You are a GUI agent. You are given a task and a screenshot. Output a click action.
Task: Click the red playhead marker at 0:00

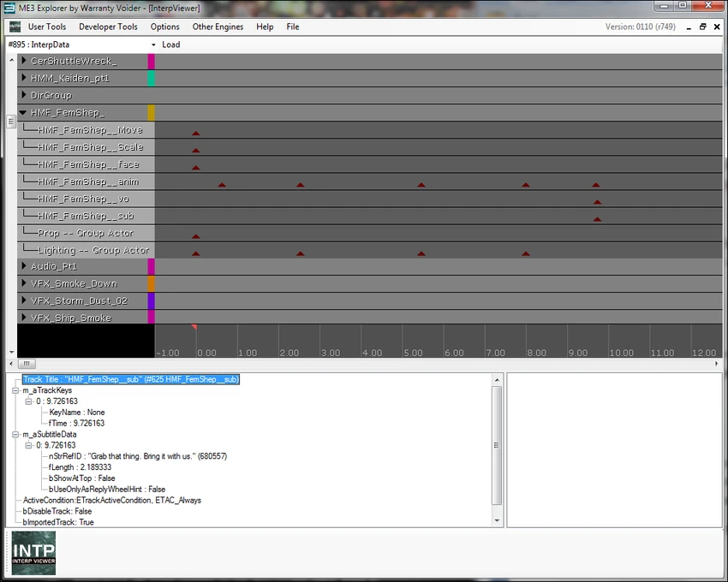click(194, 328)
